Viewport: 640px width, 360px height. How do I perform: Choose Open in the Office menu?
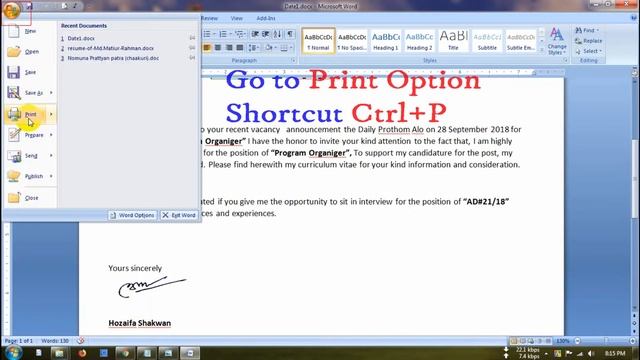click(x=29, y=51)
